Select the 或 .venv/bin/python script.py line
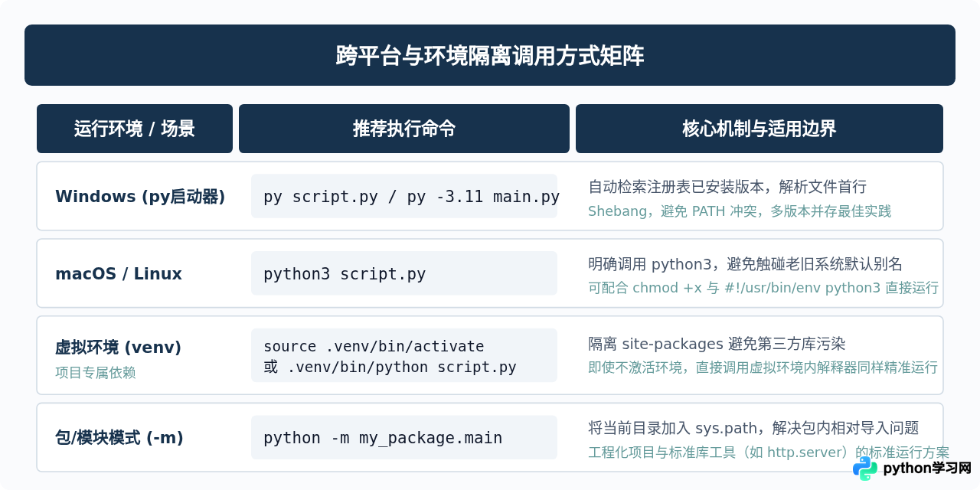The image size is (980, 490). 390,367
